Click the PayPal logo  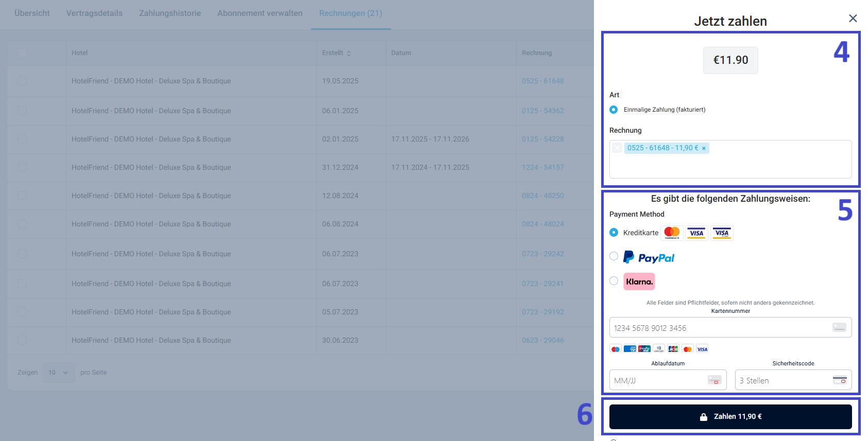(x=649, y=257)
